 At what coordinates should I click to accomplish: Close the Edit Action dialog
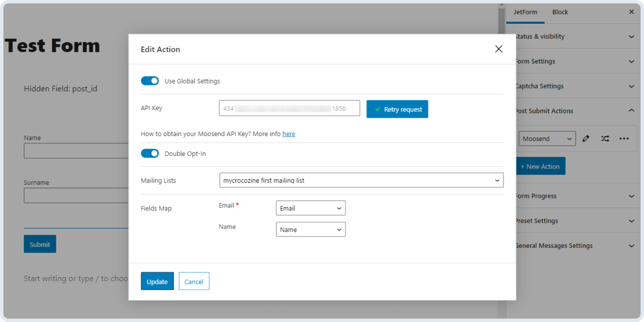click(499, 49)
